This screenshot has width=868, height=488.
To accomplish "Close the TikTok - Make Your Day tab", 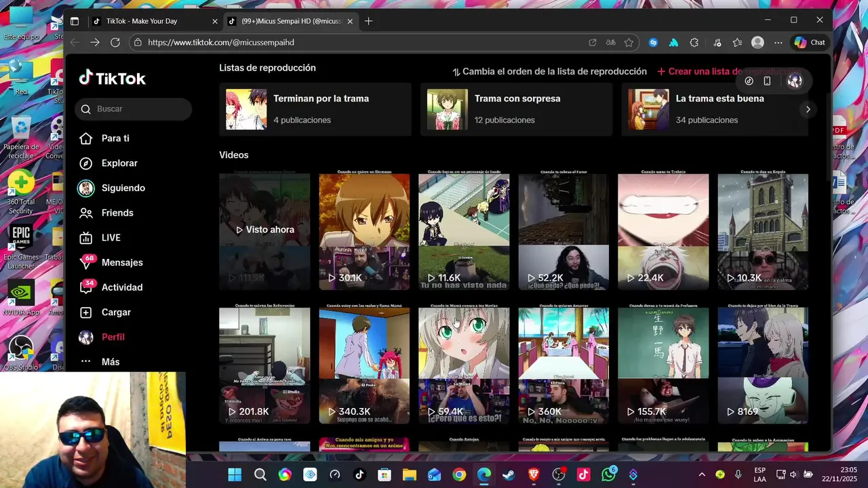I will [215, 21].
